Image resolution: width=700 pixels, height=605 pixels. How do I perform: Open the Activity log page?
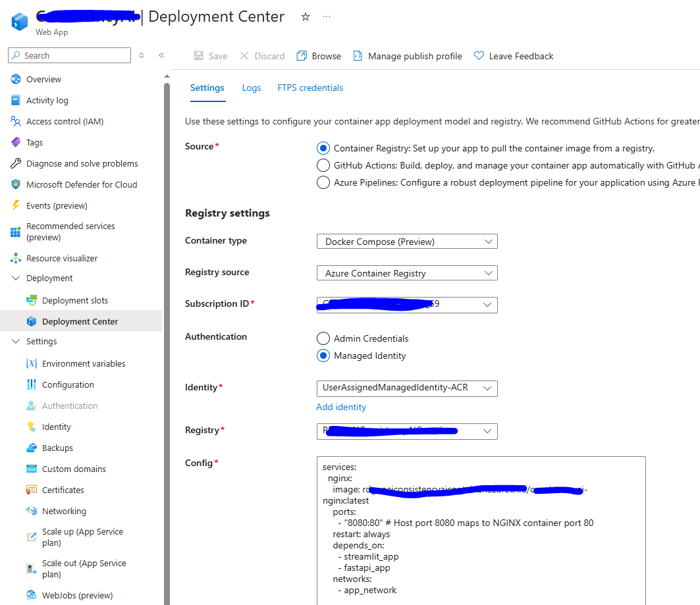point(46,100)
